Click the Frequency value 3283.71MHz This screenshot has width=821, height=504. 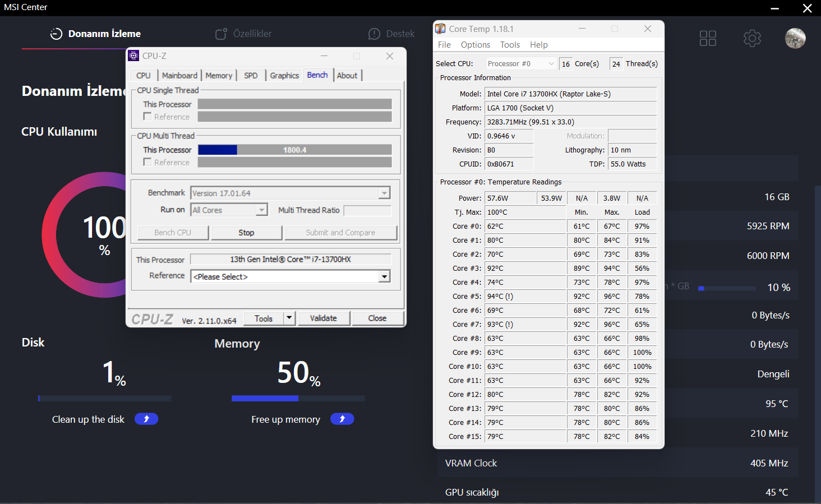570,122
